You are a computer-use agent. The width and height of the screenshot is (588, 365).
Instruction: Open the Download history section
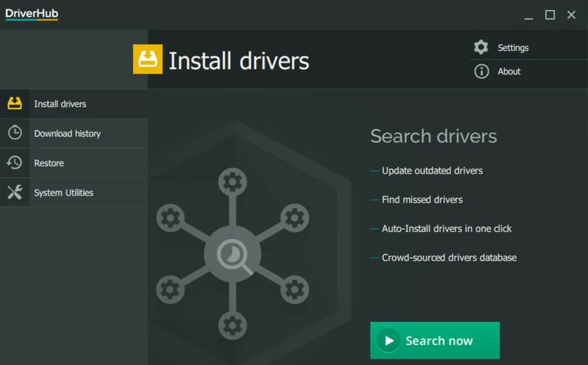click(x=74, y=133)
